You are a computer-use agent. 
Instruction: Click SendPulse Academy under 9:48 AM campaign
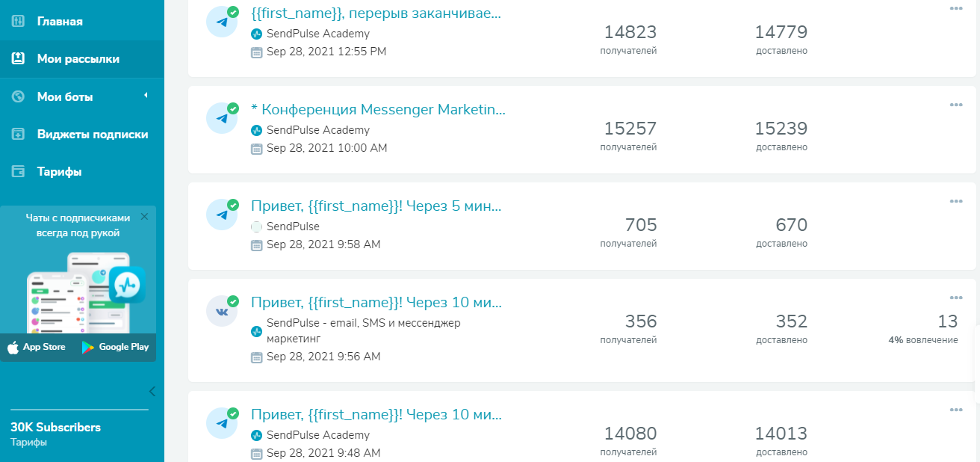pos(318,435)
